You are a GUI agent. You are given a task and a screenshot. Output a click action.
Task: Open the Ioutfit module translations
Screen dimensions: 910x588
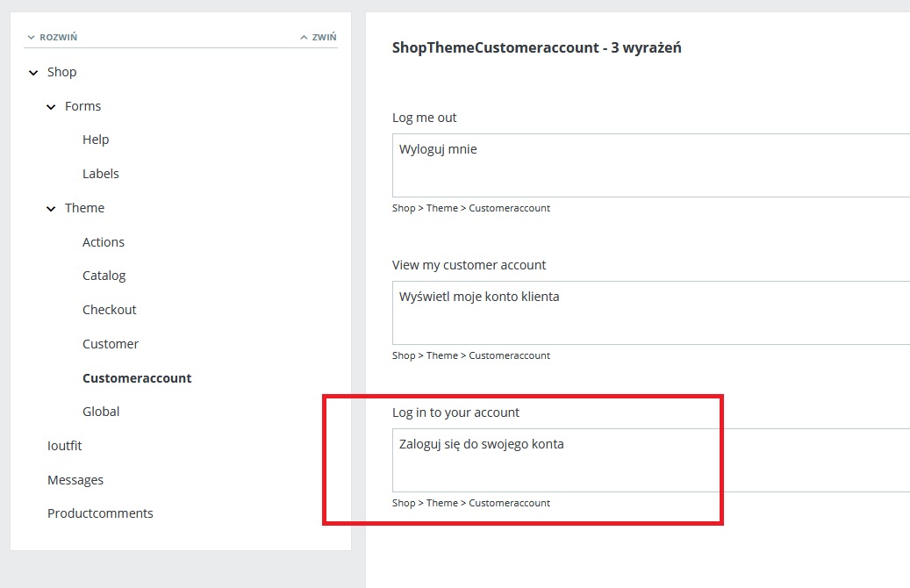click(64, 446)
